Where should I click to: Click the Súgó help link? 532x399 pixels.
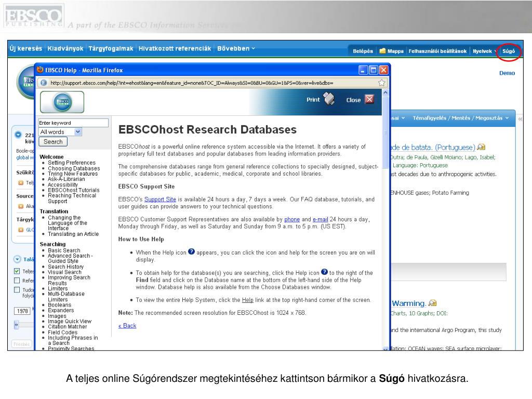pos(508,51)
